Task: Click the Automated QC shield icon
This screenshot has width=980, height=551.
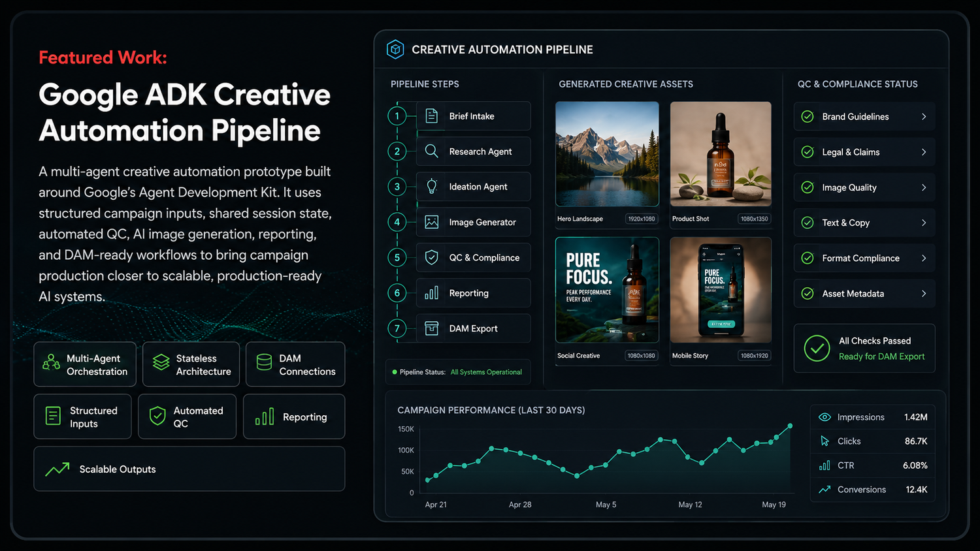Action: click(157, 416)
